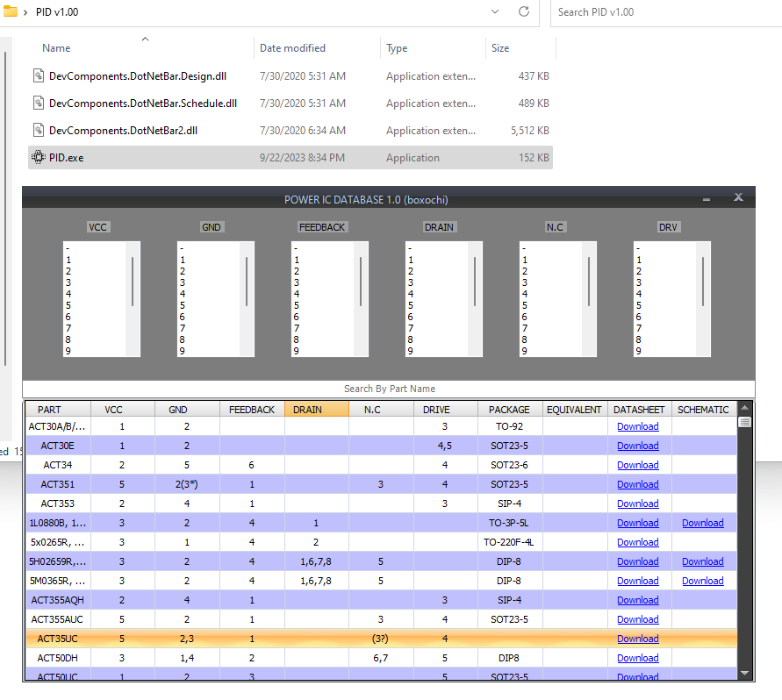
Task: Minimize the Power IC Database window
Action: point(707,199)
